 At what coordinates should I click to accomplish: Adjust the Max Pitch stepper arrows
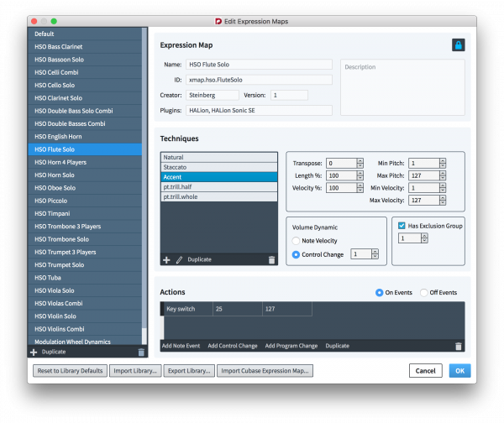[x=443, y=175]
